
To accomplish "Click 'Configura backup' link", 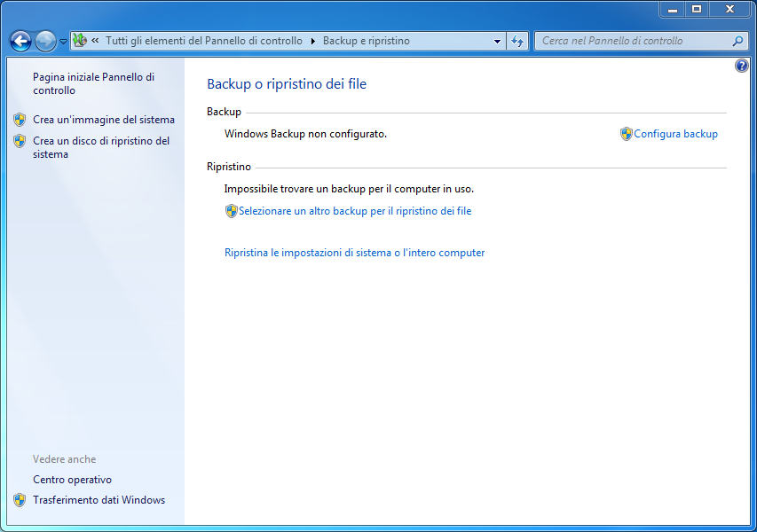I will (x=675, y=134).
